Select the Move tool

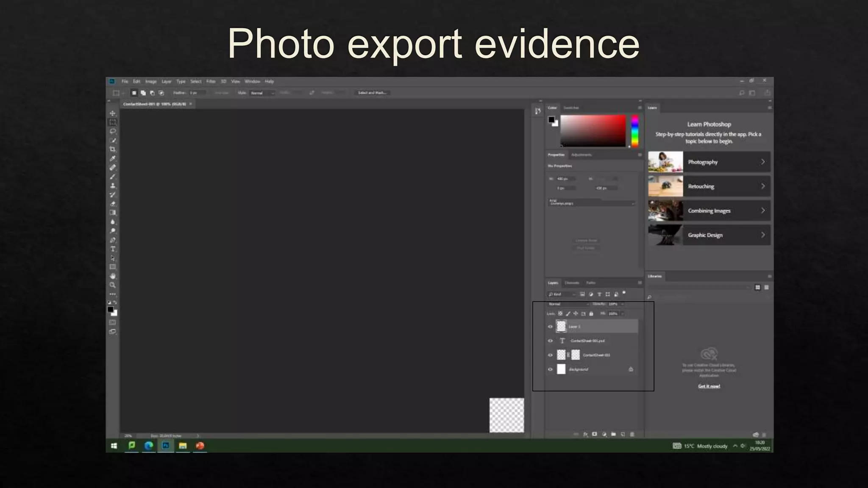(113, 113)
